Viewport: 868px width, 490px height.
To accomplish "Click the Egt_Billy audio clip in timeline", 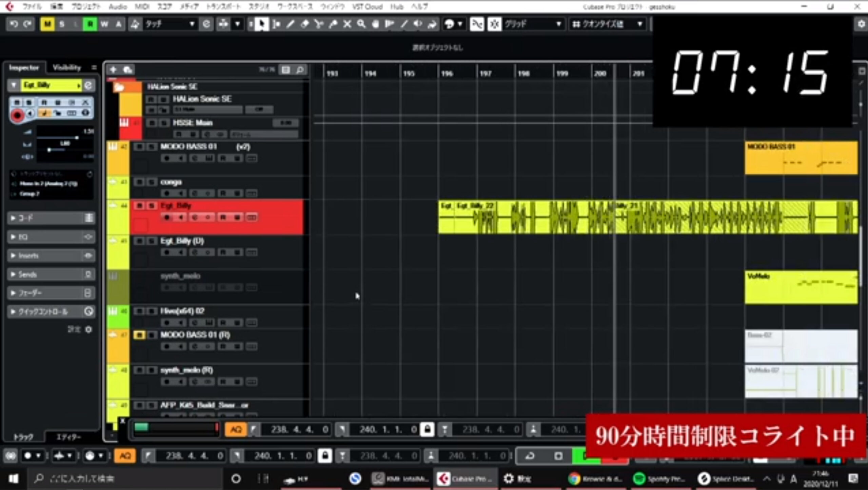I will (x=648, y=217).
